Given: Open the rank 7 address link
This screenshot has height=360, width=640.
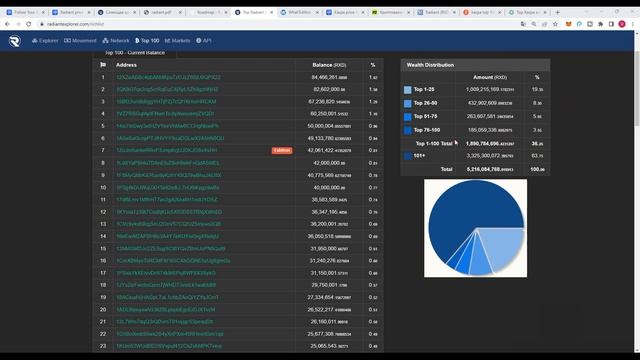Looking at the screenshot, I should (x=167, y=150).
